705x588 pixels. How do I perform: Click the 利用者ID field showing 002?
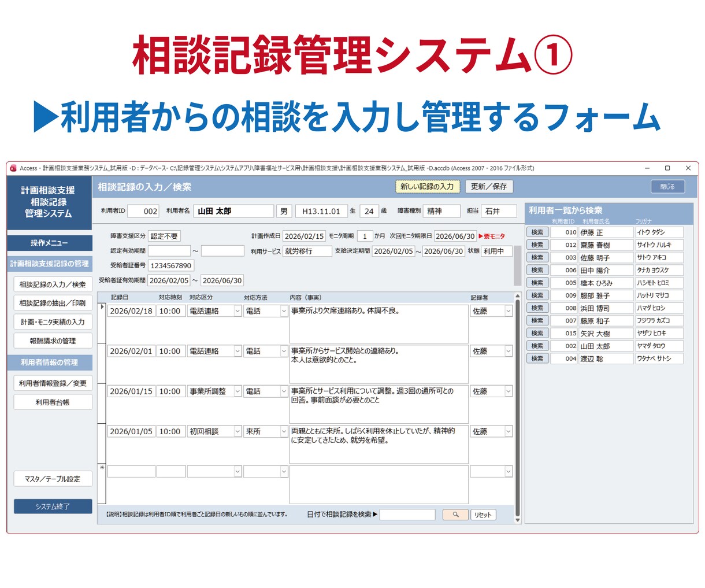coord(143,211)
